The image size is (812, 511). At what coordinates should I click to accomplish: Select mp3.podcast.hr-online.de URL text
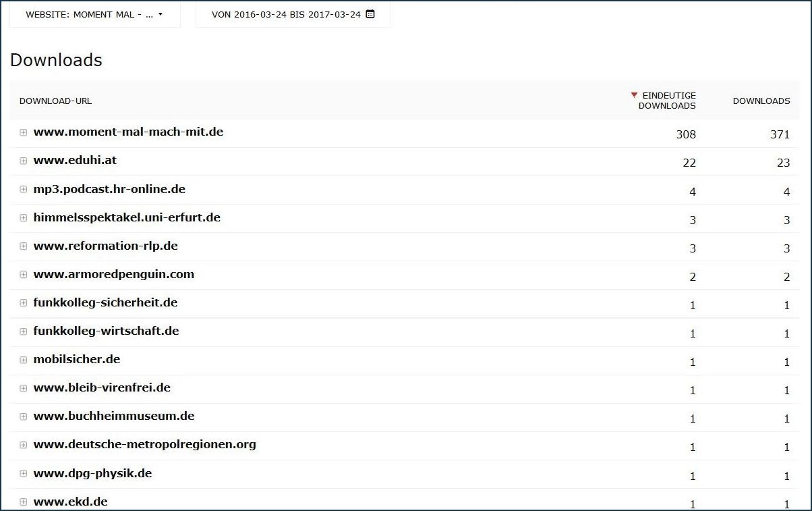pos(109,189)
